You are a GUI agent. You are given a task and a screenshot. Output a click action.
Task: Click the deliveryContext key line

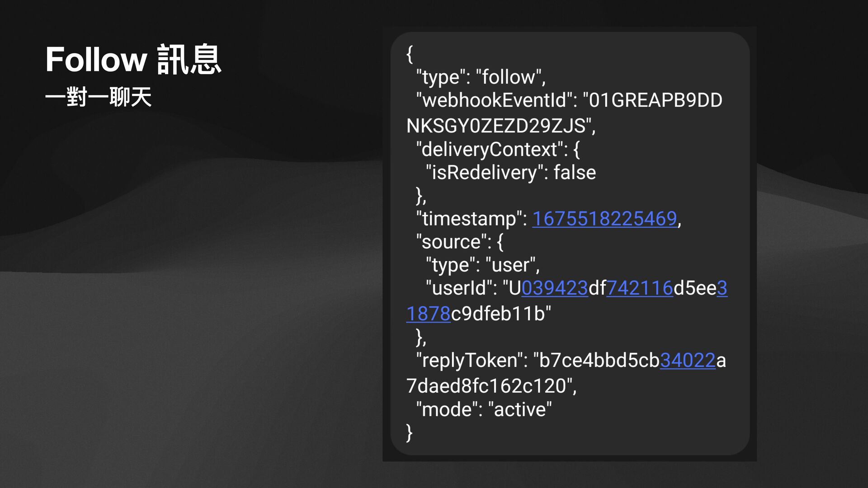(x=498, y=150)
